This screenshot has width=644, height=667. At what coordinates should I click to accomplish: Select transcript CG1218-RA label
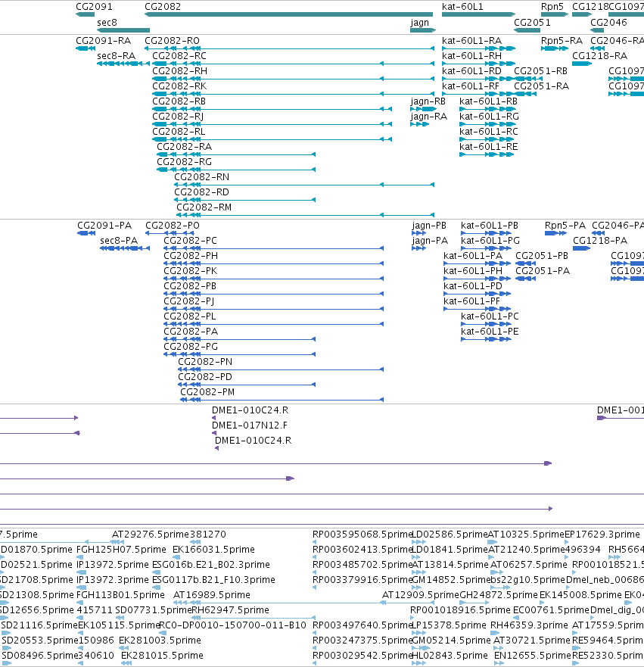tap(600, 56)
